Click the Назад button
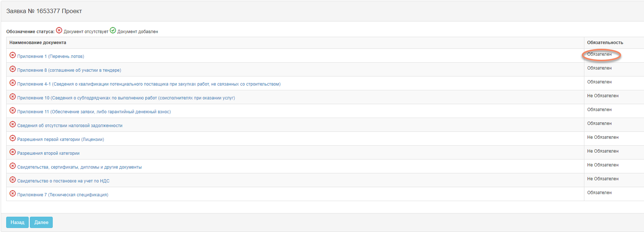Screen dimensions: 644x232 pyautogui.click(x=17, y=223)
